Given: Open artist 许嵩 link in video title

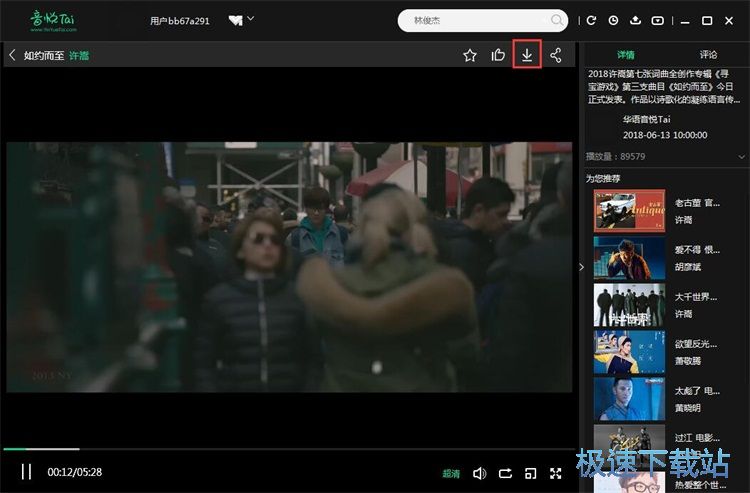Looking at the screenshot, I should pos(79,55).
